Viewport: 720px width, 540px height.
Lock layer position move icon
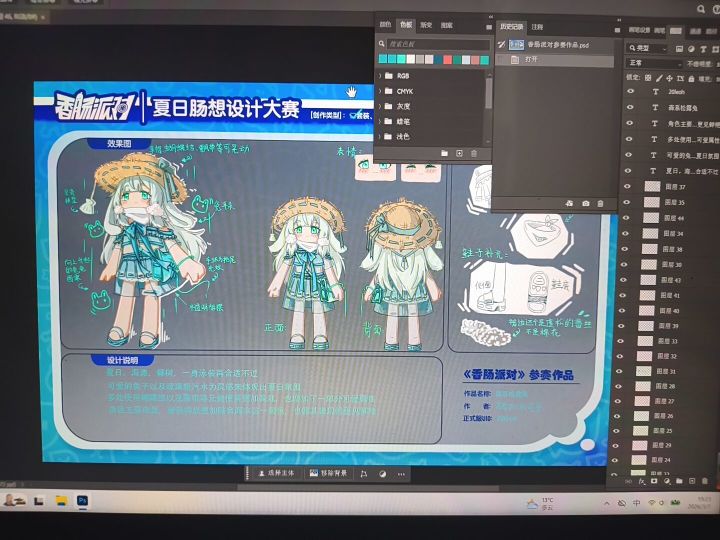[x=669, y=79]
